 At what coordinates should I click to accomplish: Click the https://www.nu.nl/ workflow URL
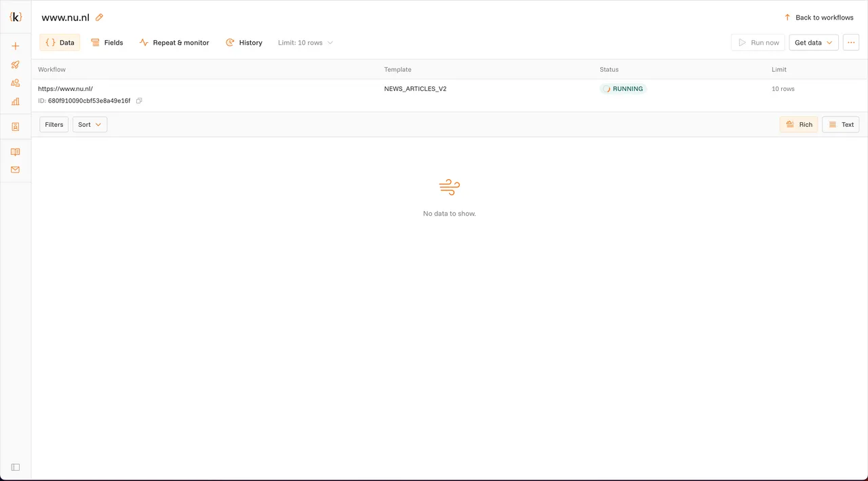(65, 89)
